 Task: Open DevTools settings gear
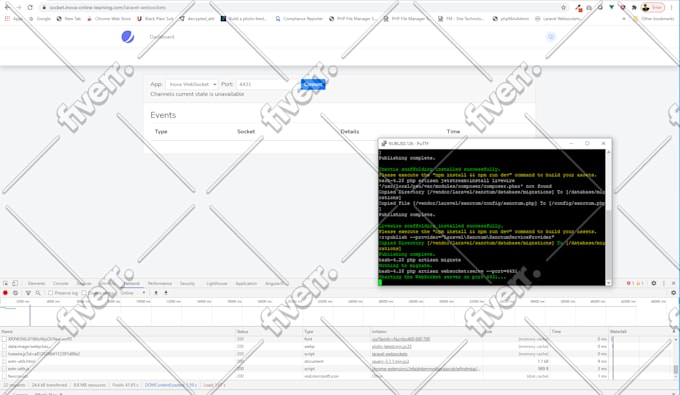tap(654, 283)
